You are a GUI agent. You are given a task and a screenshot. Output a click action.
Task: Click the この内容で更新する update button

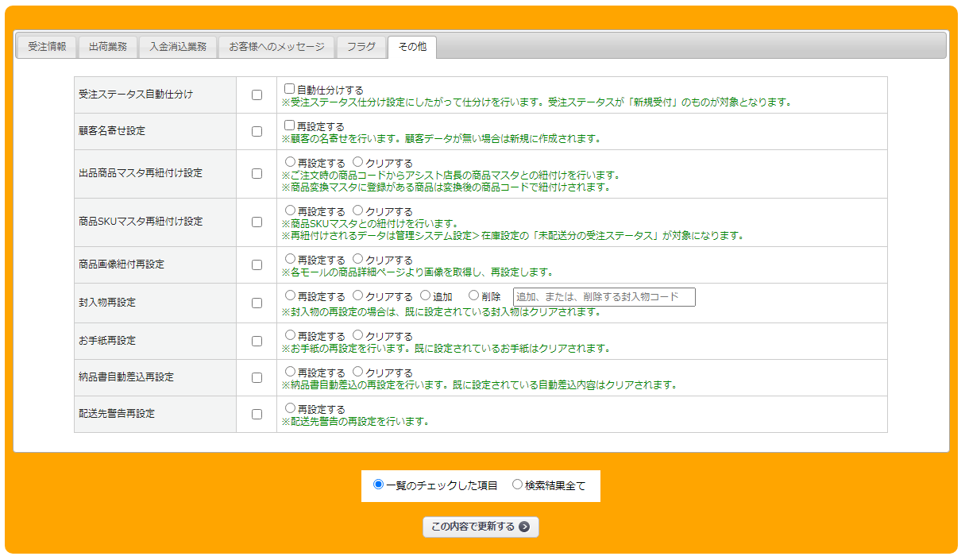[x=480, y=527]
